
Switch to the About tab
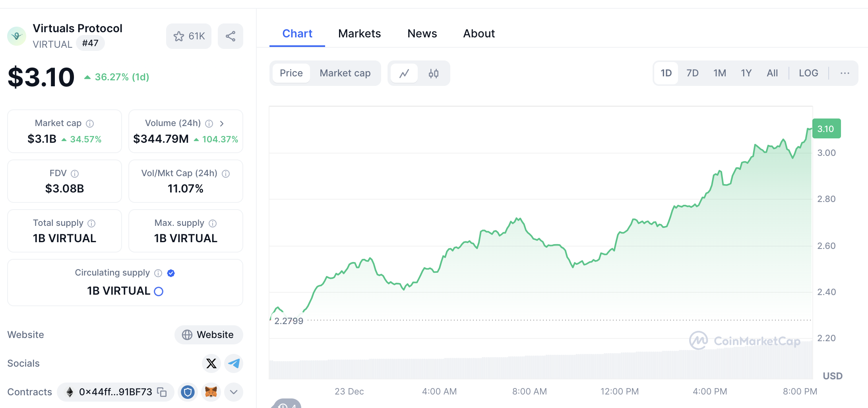click(479, 34)
